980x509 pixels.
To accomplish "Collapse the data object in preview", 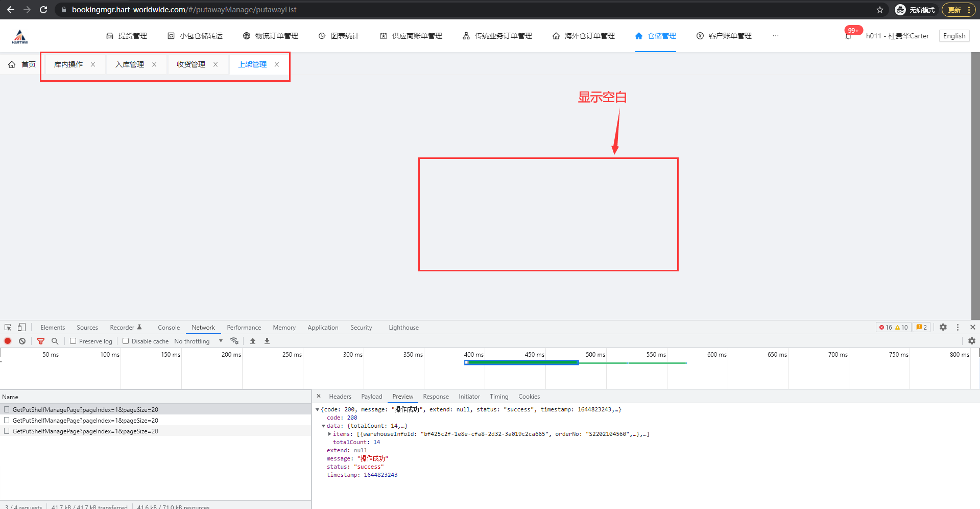I will tap(323, 426).
